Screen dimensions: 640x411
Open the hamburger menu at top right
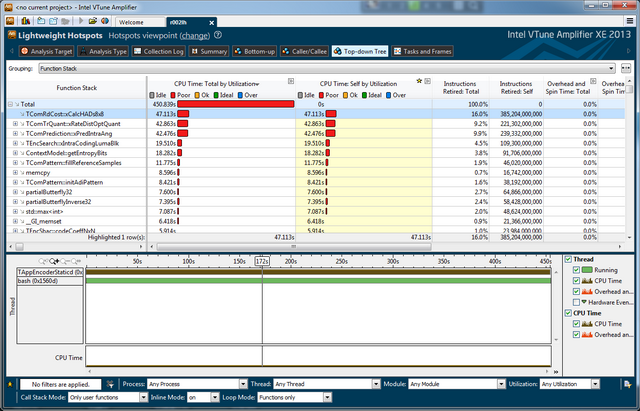tap(630, 21)
